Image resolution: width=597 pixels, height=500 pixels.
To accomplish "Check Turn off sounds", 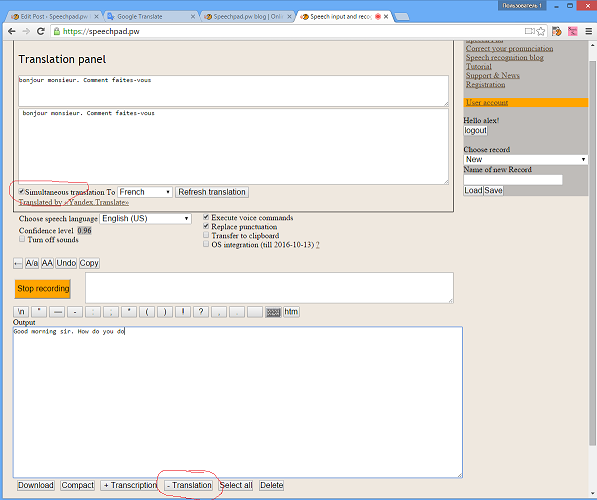I will [x=22, y=239].
